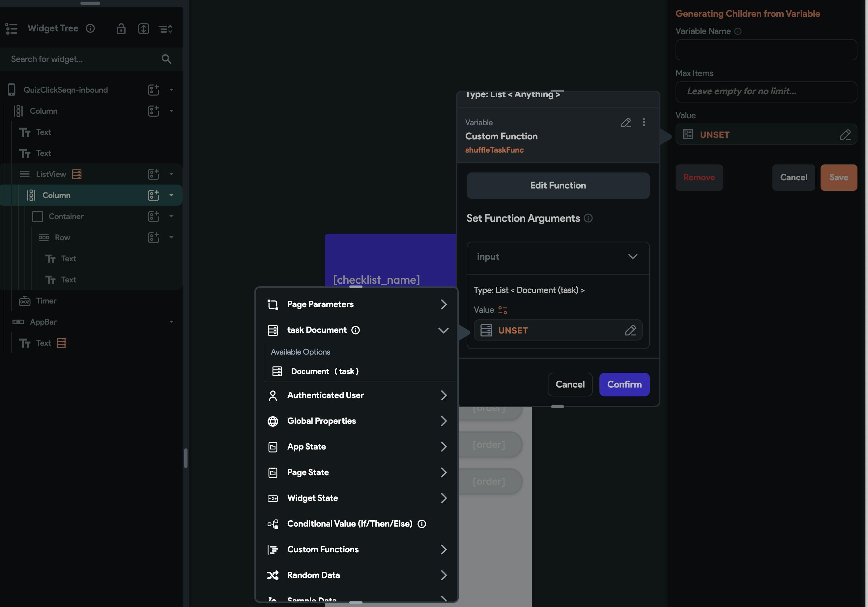Click info icon next to task Document
The width and height of the screenshot is (868, 607).
tap(355, 330)
